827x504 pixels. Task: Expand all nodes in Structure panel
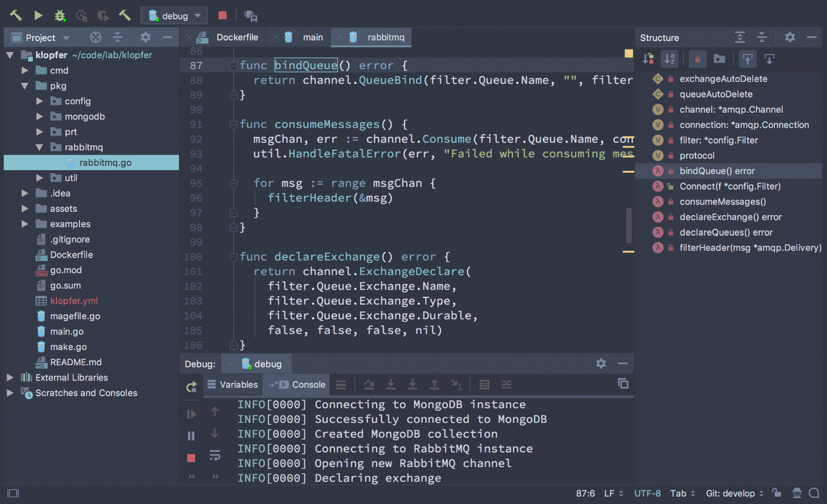[740, 38]
